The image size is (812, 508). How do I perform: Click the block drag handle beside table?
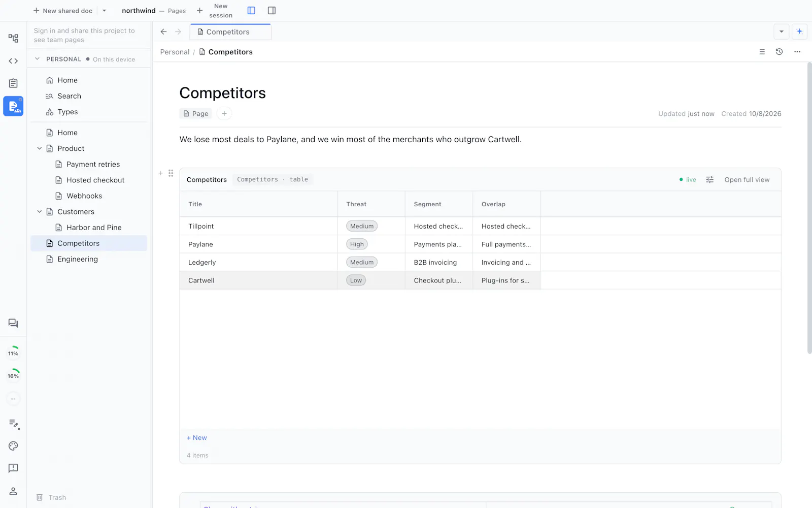[x=171, y=173]
